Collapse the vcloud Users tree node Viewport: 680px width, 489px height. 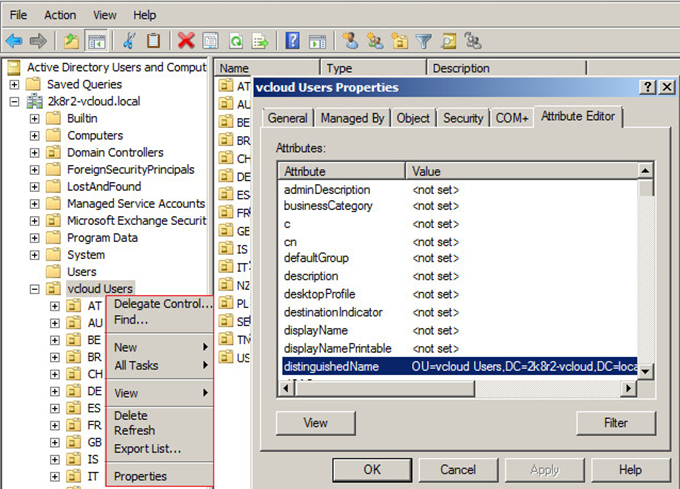(35, 289)
